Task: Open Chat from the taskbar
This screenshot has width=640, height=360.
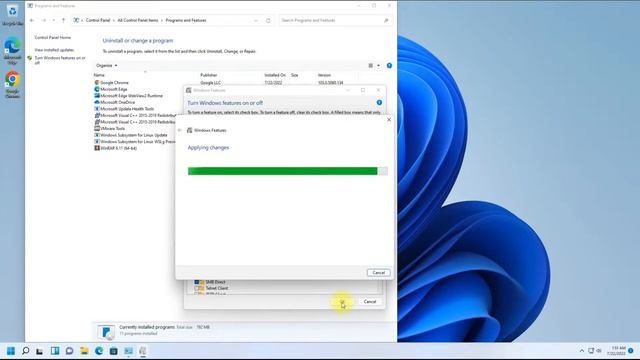Action: pyautogui.click(x=69, y=351)
